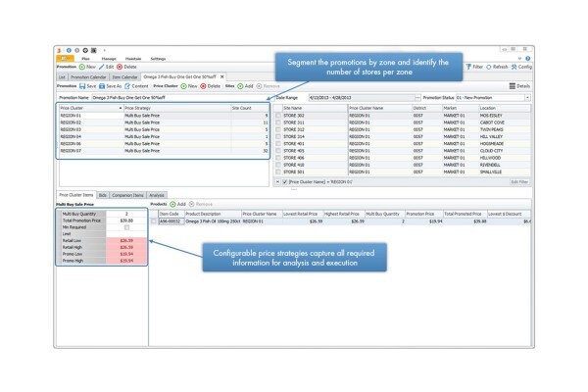Image resolution: width=588 pixels, height=392 pixels.
Task: Click the Item Code column header
Action: (x=171, y=214)
